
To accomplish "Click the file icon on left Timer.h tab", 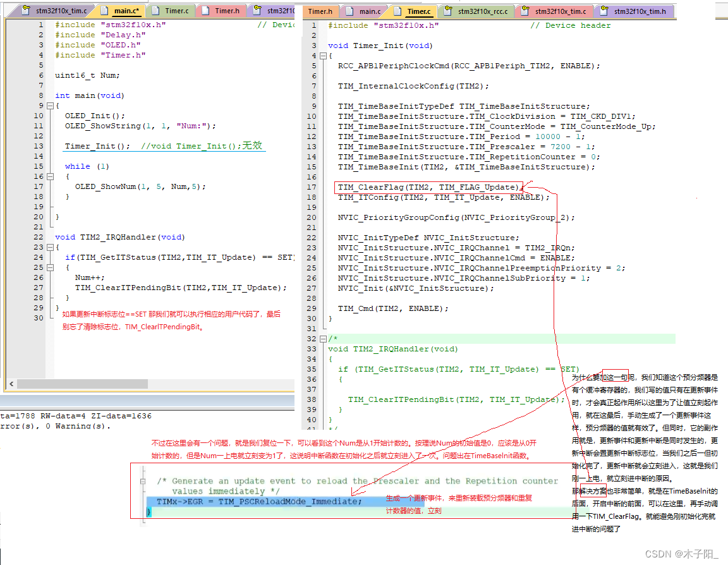I will click(205, 10).
